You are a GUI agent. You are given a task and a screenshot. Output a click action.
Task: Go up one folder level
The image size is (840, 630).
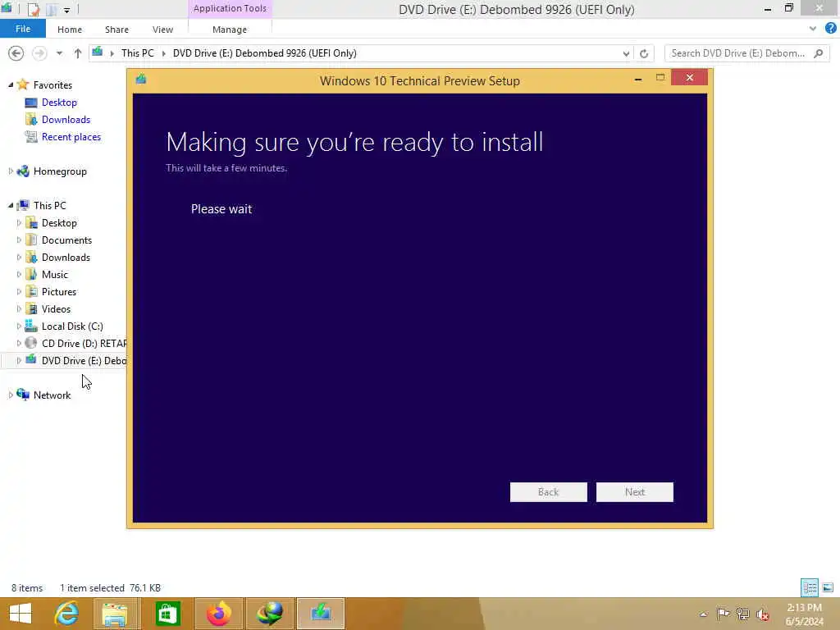tap(78, 53)
